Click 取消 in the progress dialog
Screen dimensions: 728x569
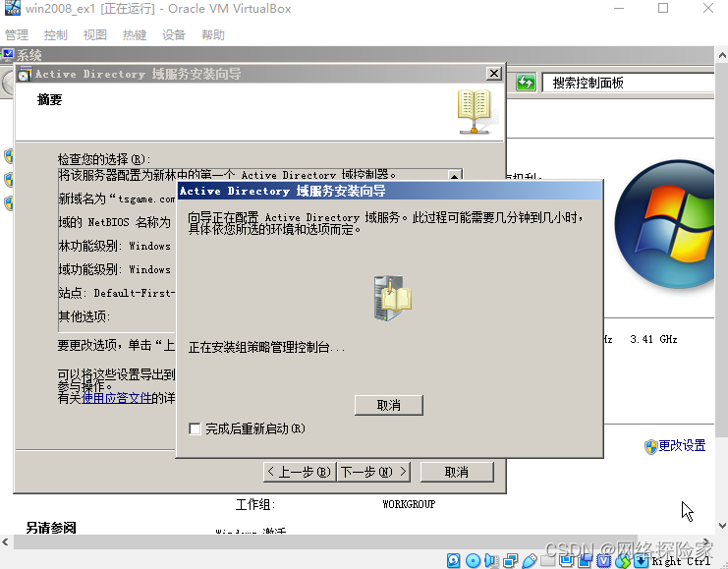[x=389, y=405]
